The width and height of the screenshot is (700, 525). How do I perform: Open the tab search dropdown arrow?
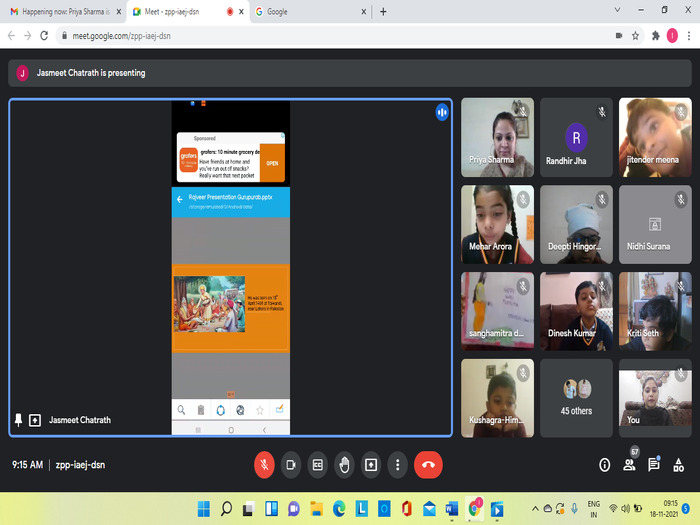pos(617,10)
